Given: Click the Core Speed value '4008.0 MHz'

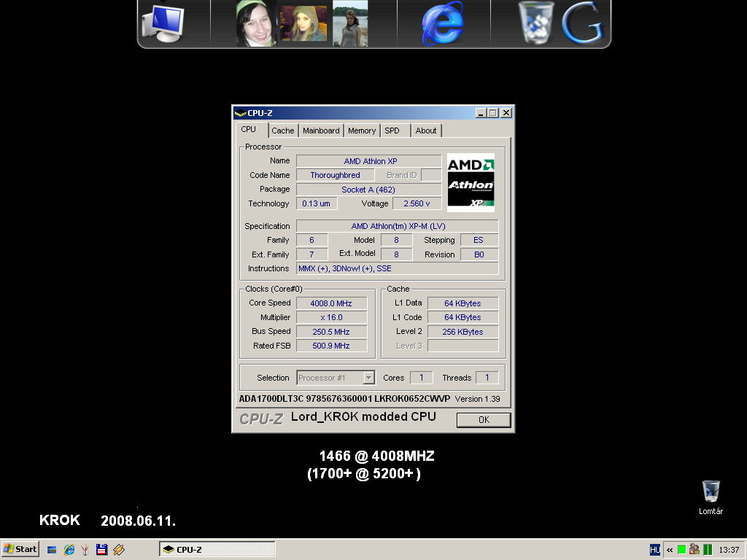Looking at the screenshot, I should tap(332, 303).
